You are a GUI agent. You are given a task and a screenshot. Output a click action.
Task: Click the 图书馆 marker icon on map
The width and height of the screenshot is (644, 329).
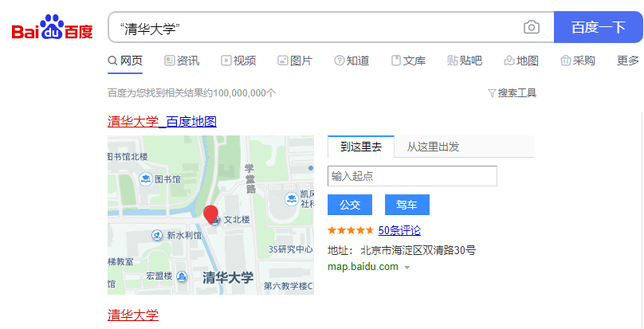[x=145, y=179]
